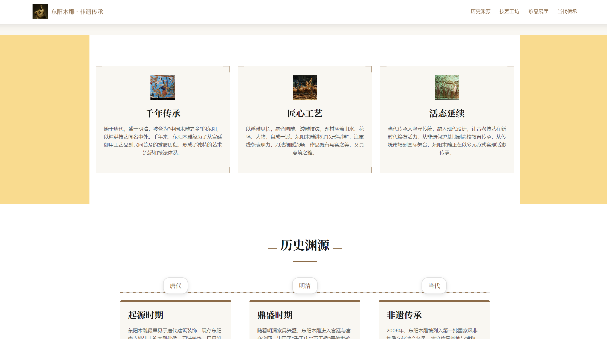Click the 东阳木雕 · 非遗传承 site title

(x=77, y=12)
